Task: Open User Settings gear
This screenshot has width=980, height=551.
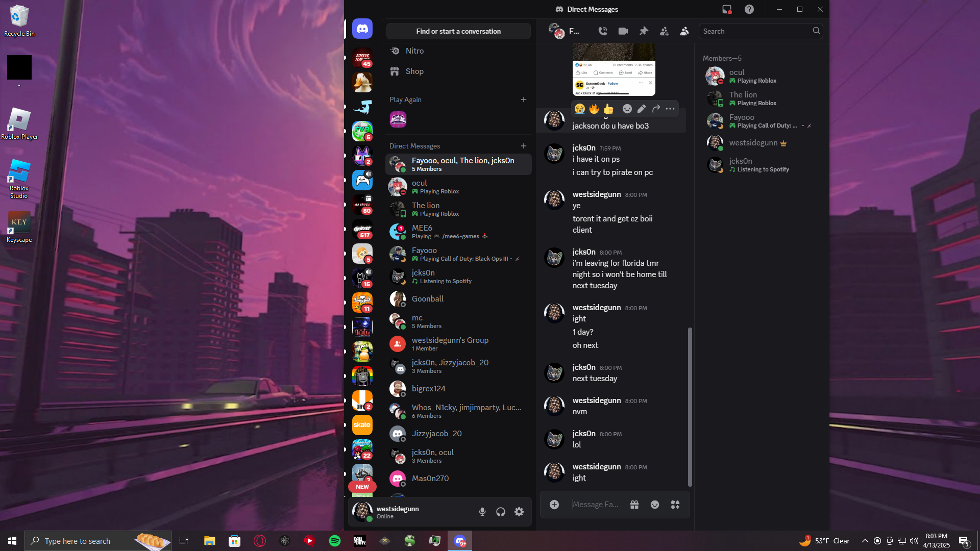Action: pyautogui.click(x=519, y=512)
